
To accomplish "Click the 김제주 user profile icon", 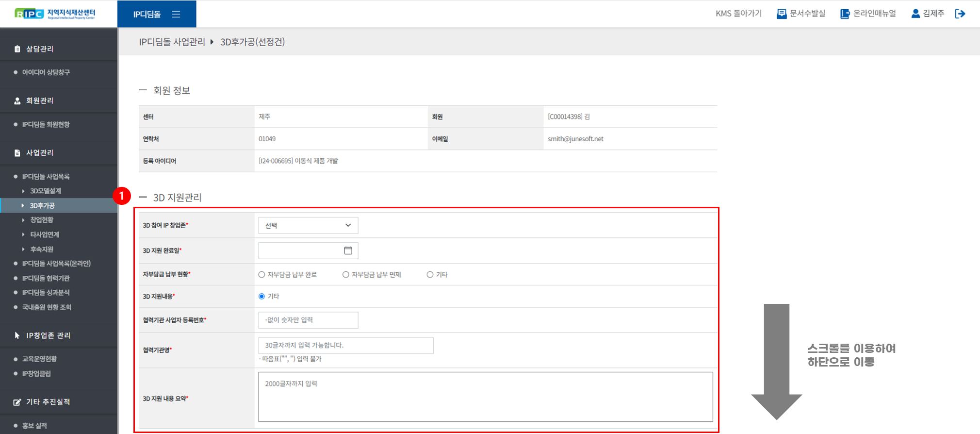I will tap(915, 14).
